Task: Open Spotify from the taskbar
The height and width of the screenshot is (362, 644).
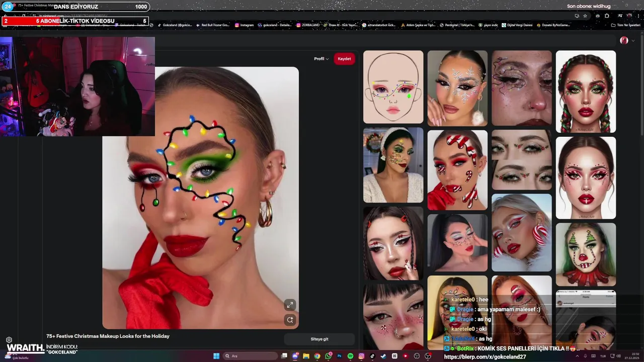Action: 350,356
